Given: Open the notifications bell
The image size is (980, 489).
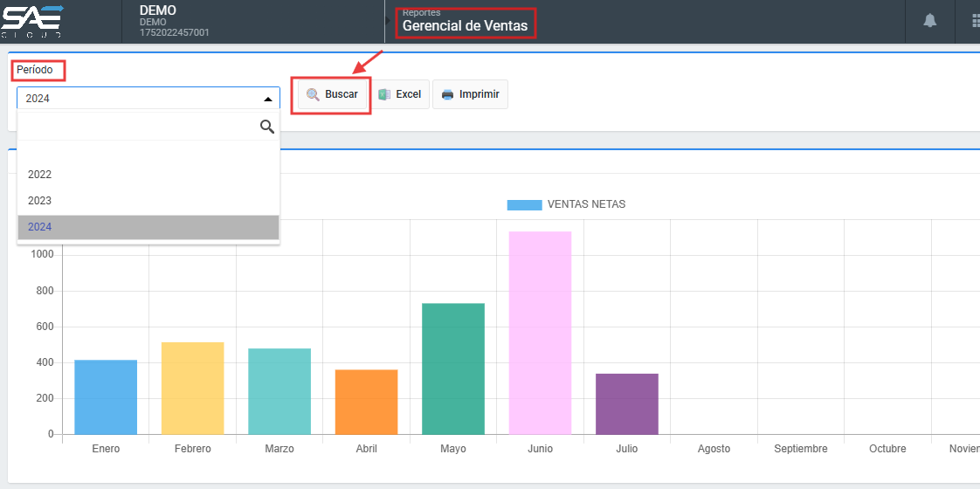Looking at the screenshot, I should point(930,20).
